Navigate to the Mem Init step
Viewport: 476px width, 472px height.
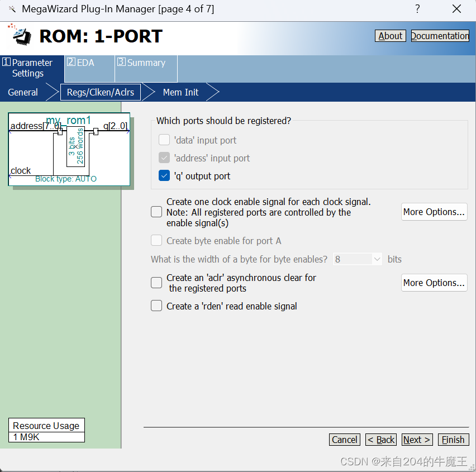(x=180, y=92)
